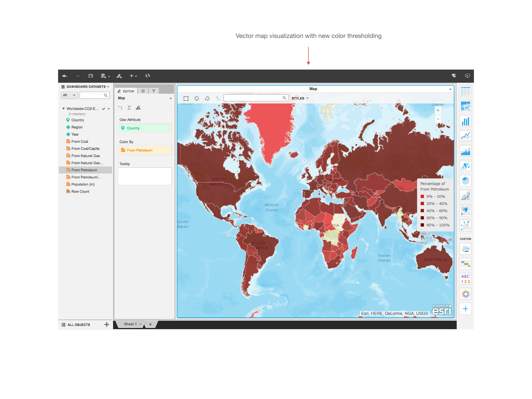The height and width of the screenshot is (399, 532).
Task: Click the 90% - 100% legend color swatch
Action: tap(422, 225)
